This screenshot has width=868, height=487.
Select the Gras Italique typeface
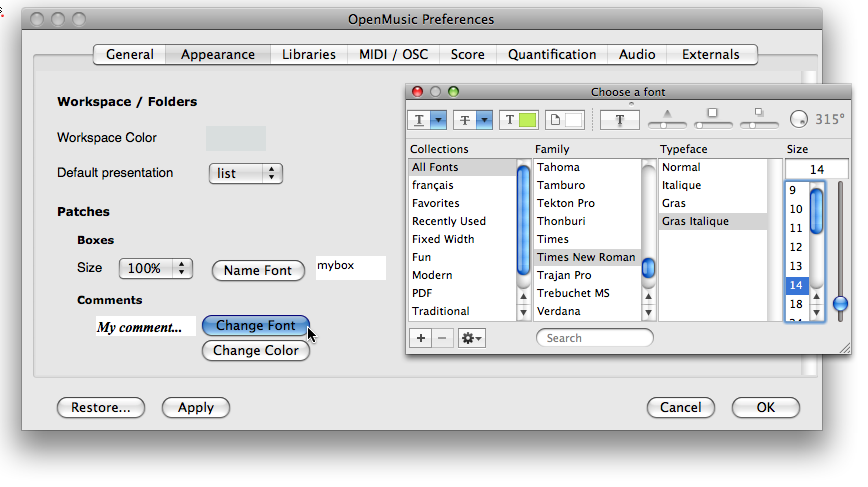click(x=712, y=221)
